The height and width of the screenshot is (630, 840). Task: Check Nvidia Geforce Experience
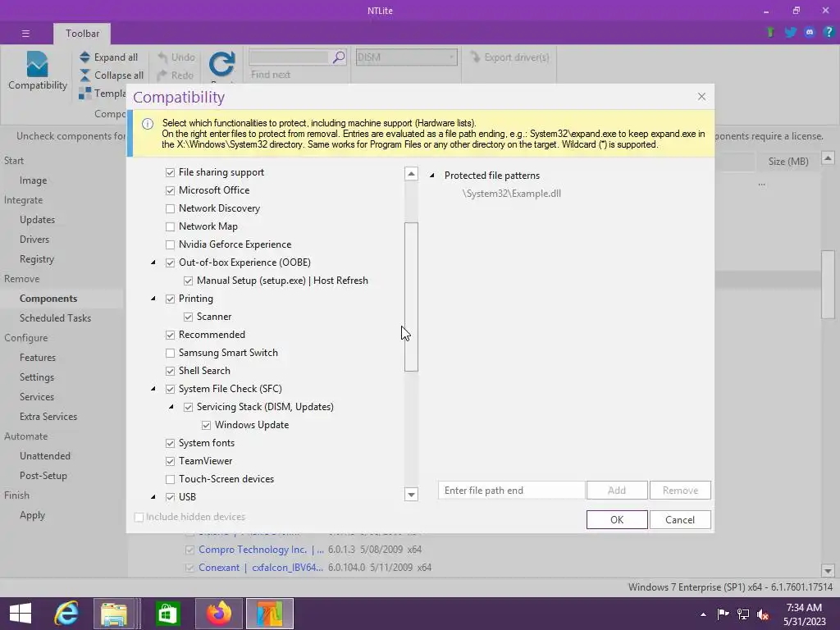point(171,244)
